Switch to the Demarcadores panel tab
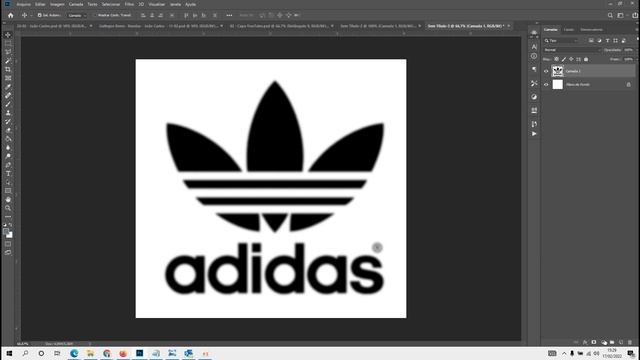Viewport: 640px width, 360px height. coord(591,30)
